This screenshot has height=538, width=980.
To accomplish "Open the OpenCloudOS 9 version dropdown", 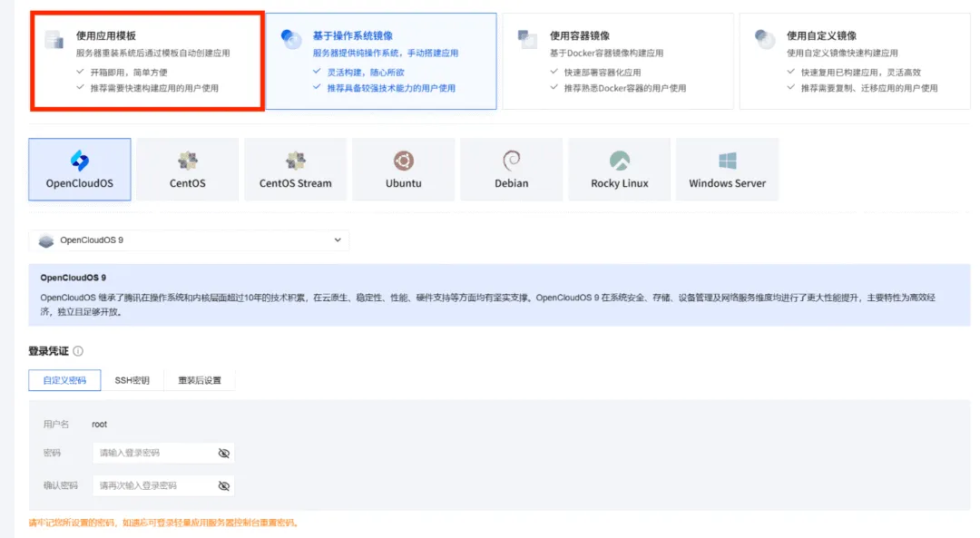I will click(189, 240).
